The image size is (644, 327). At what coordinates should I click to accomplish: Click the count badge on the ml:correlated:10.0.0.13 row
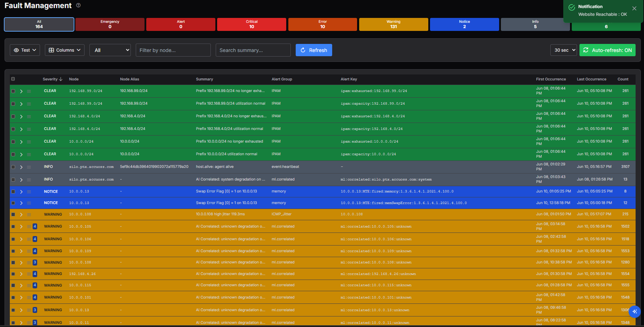pos(35,310)
